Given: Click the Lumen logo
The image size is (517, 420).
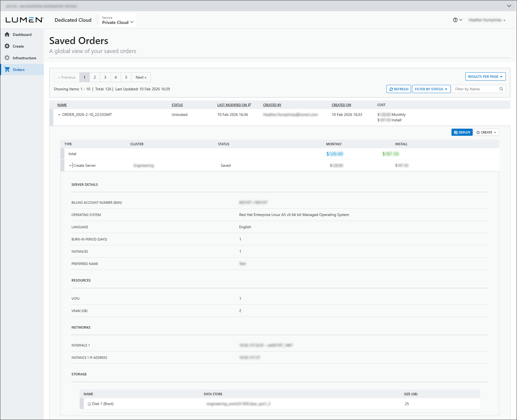Looking at the screenshot, I should 24,20.
